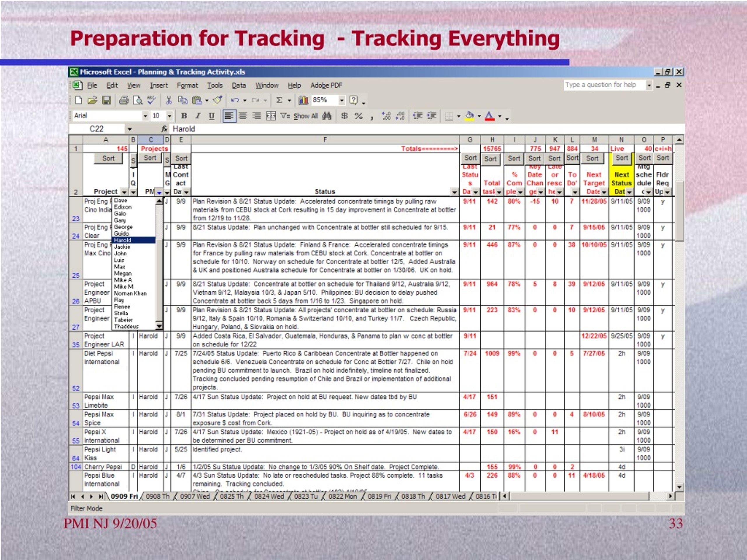Open the Format menu
The height and width of the screenshot is (560, 747).
pos(187,85)
